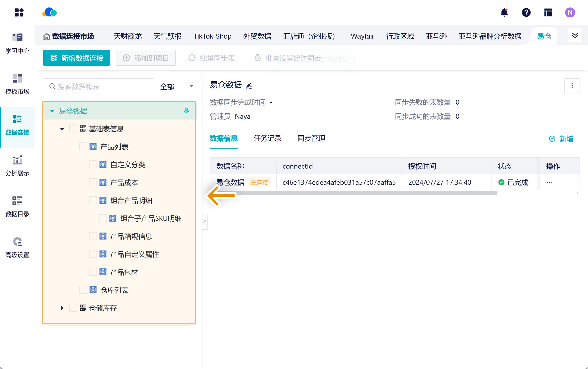Show more connectors with double chevron button

(575, 36)
